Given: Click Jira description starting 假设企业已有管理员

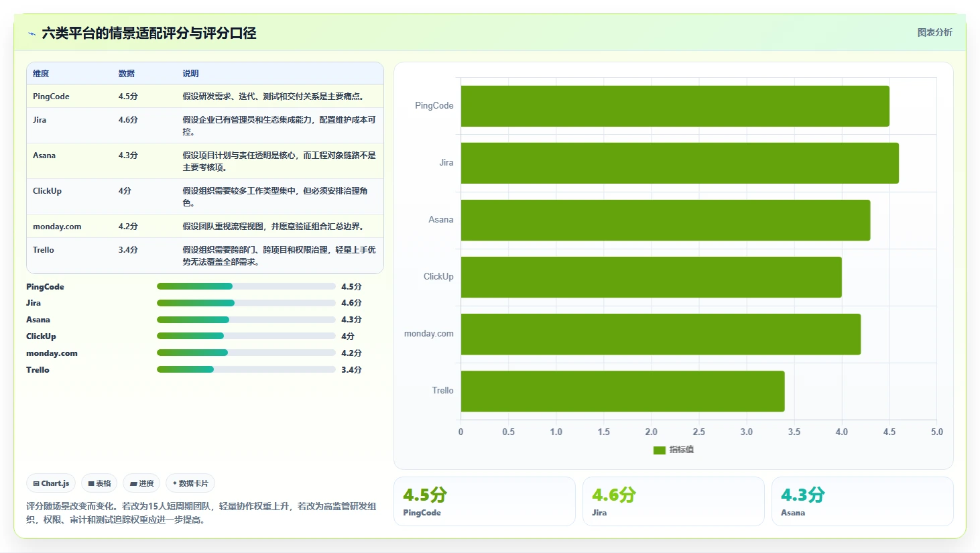Looking at the screenshot, I should (280, 126).
